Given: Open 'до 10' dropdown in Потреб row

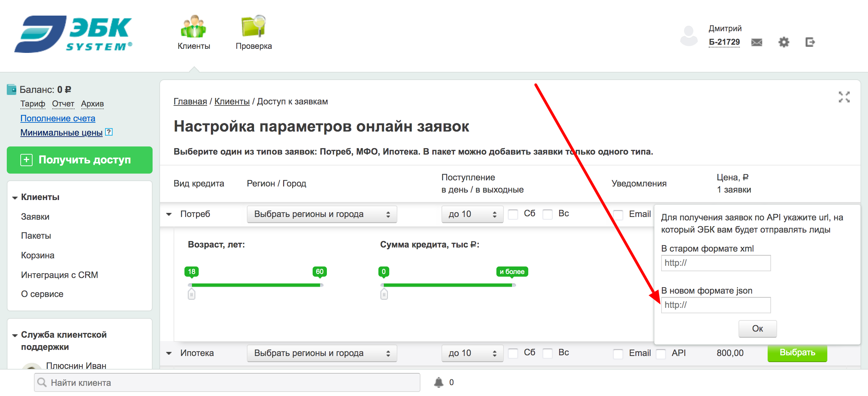Looking at the screenshot, I should [x=472, y=214].
